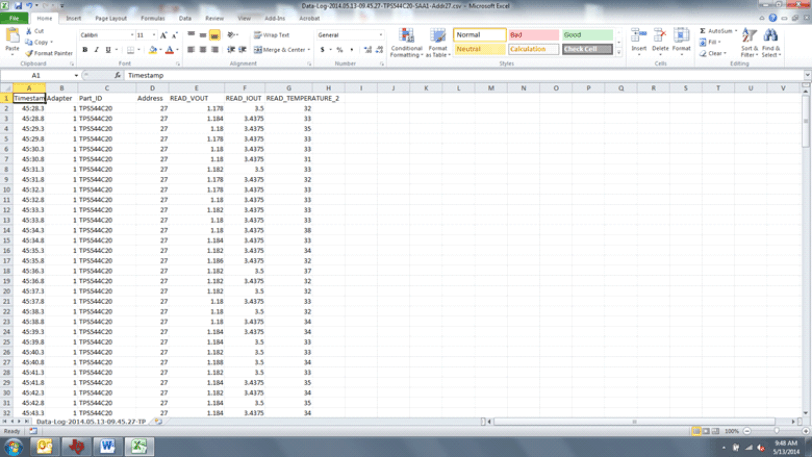Open the Page Layout ribbon tab

[111, 18]
